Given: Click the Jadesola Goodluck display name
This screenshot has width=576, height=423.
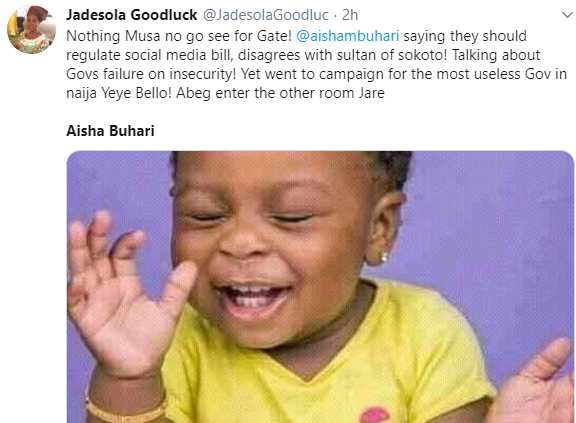Looking at the screenshot, I should pos(132,15).
